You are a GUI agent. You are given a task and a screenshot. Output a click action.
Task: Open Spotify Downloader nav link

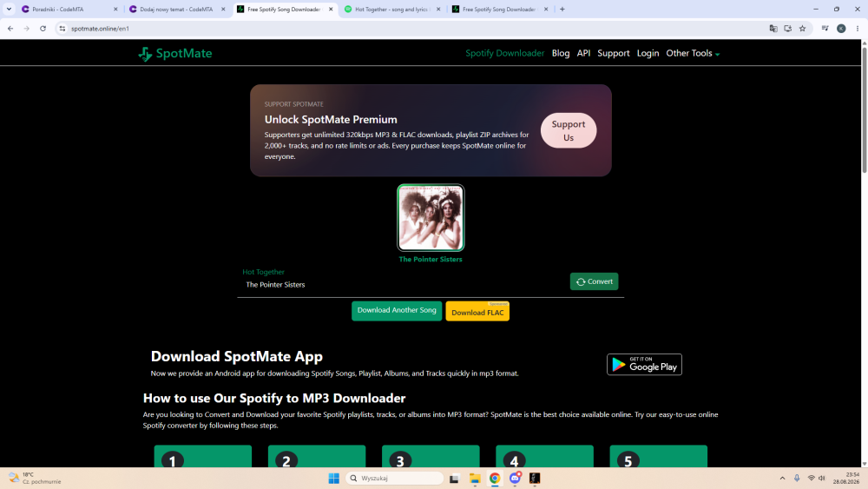pos(504,53)
